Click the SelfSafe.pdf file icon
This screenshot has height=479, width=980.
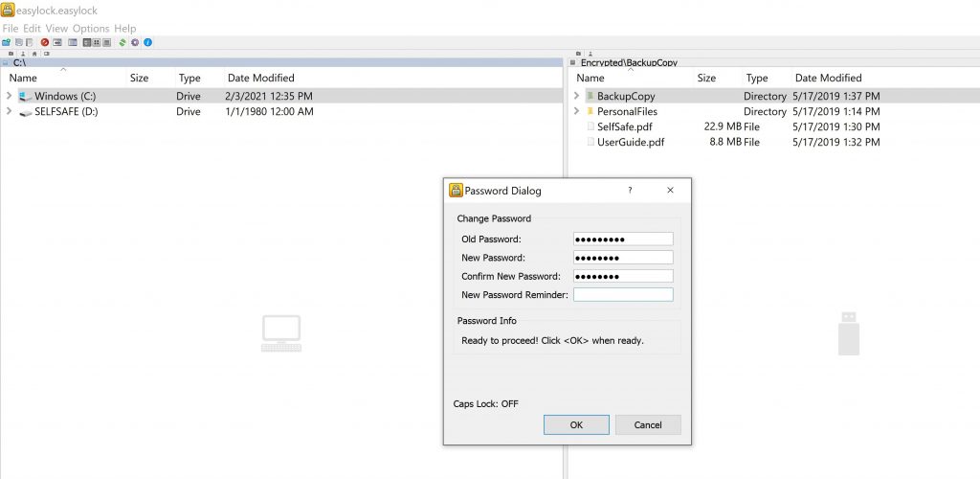pos(590,126)
